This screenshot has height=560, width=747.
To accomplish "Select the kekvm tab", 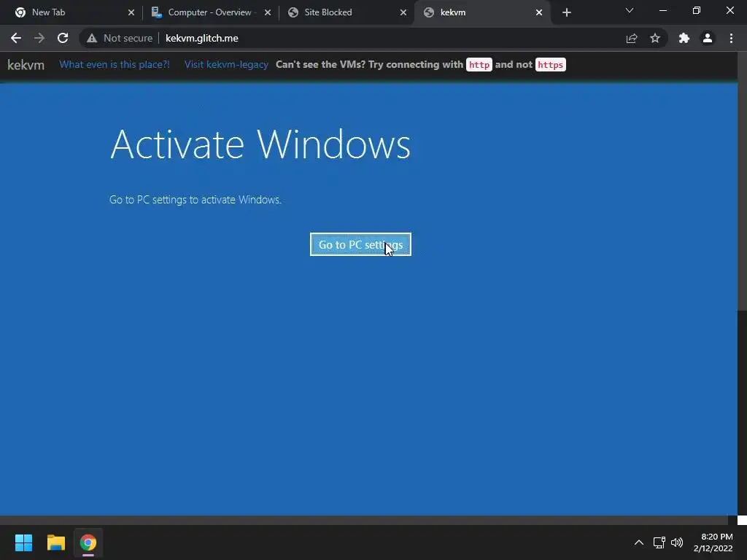I will [482, 12].
